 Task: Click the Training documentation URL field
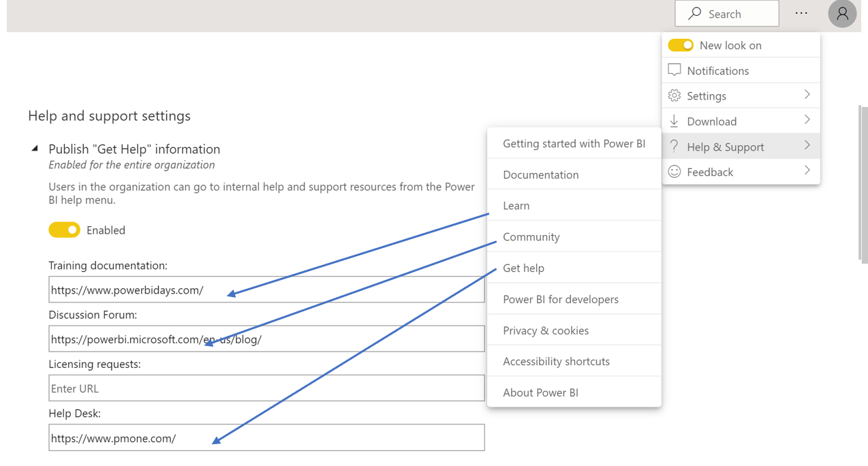tap(266, 290)
